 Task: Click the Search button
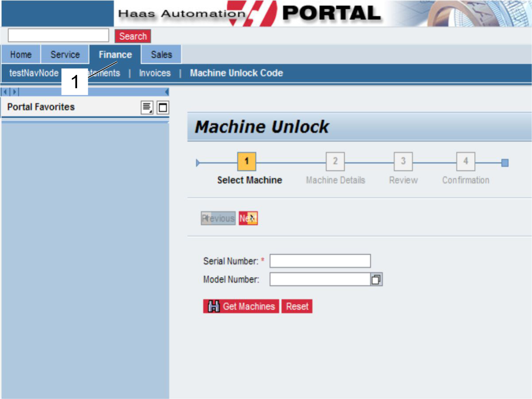click(x=133, y=36)
